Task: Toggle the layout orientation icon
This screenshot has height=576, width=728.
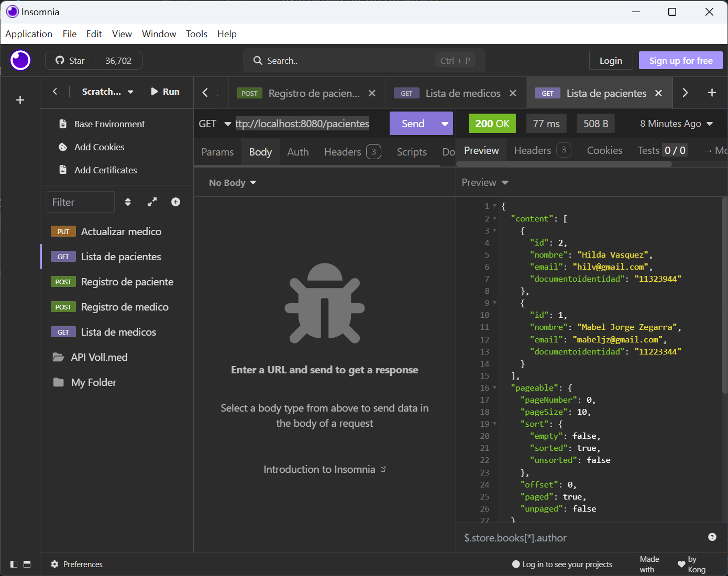Action: [27, 564]
